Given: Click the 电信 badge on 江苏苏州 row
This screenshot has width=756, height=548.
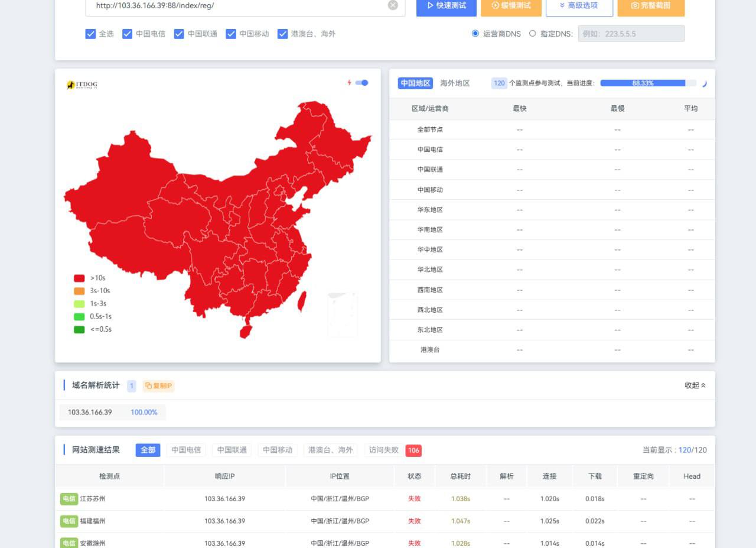Looking at the screenshot, I should pos(69,499).
